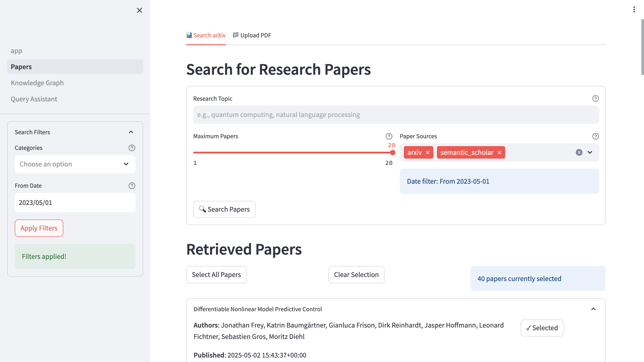Click the Research Topic input field
This screenshot has width=644, height=362.
click(x=396, y=115)
